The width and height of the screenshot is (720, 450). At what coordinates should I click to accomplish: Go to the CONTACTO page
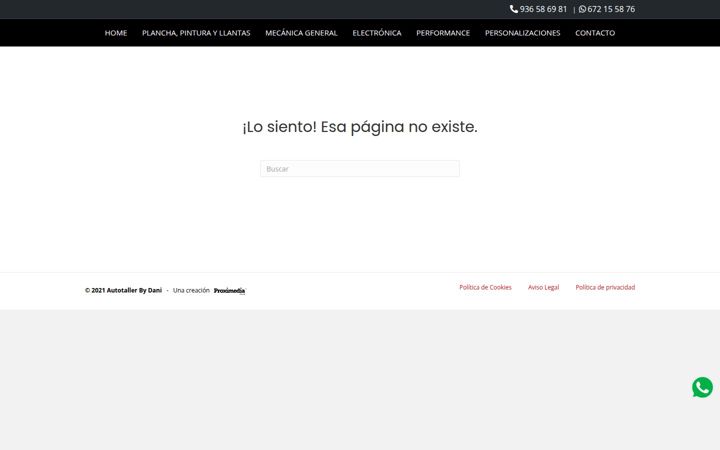click(x=595, y=33)
